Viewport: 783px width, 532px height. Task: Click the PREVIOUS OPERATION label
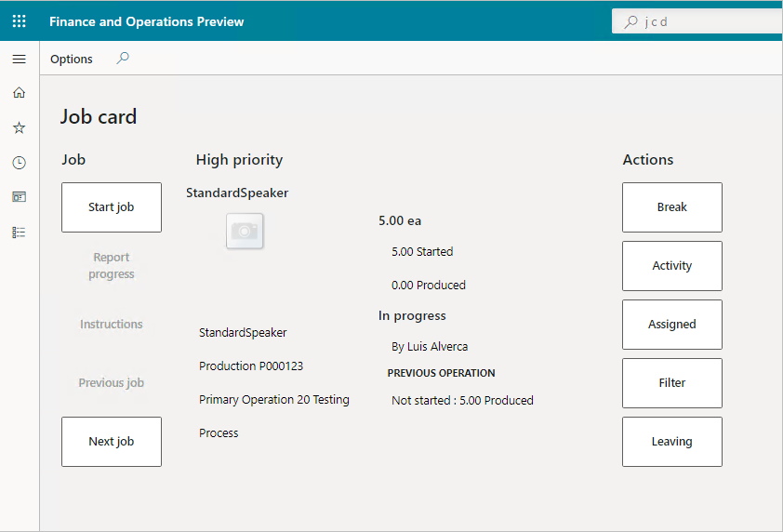(x=441, y=373)
